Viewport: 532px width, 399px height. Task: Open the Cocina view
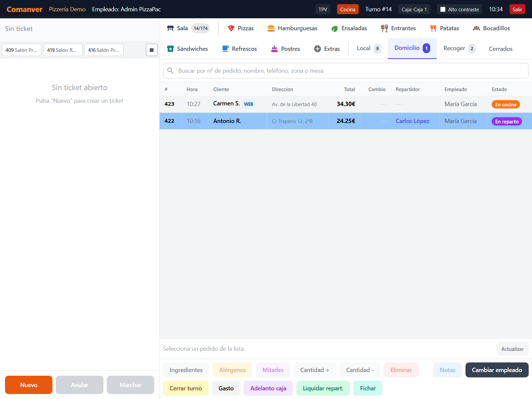point(347,9)
